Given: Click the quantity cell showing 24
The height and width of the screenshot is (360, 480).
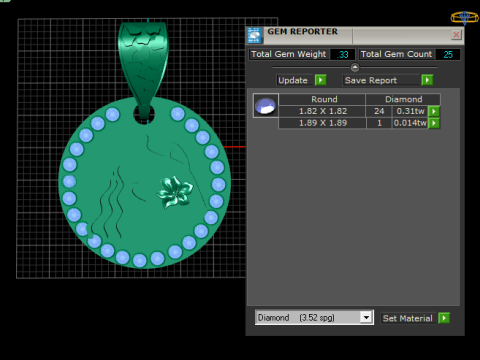Looking at the screenshot, I should pos(379,111).
